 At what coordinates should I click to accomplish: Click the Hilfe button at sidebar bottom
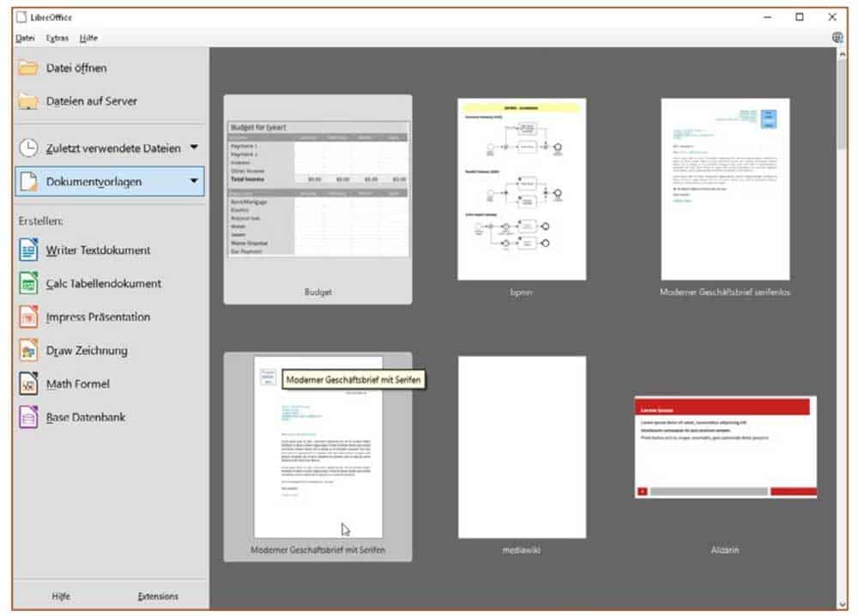61,595
